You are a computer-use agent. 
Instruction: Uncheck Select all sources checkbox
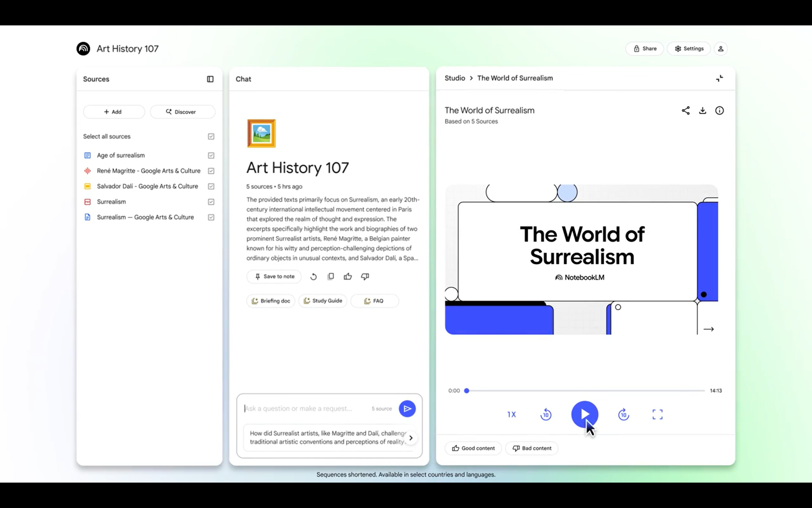(211, 136)
